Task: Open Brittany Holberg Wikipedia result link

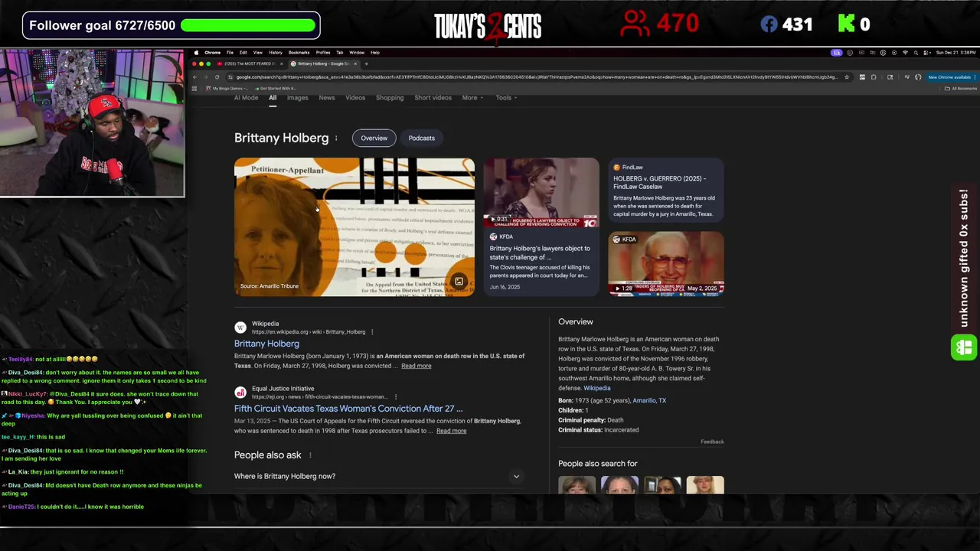Action: pos(266,344)
